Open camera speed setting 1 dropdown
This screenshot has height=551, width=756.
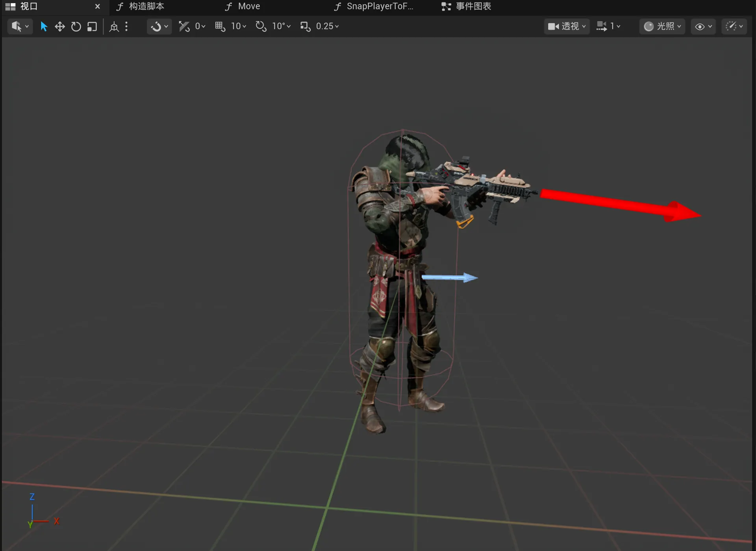click(x=608, y=26)
